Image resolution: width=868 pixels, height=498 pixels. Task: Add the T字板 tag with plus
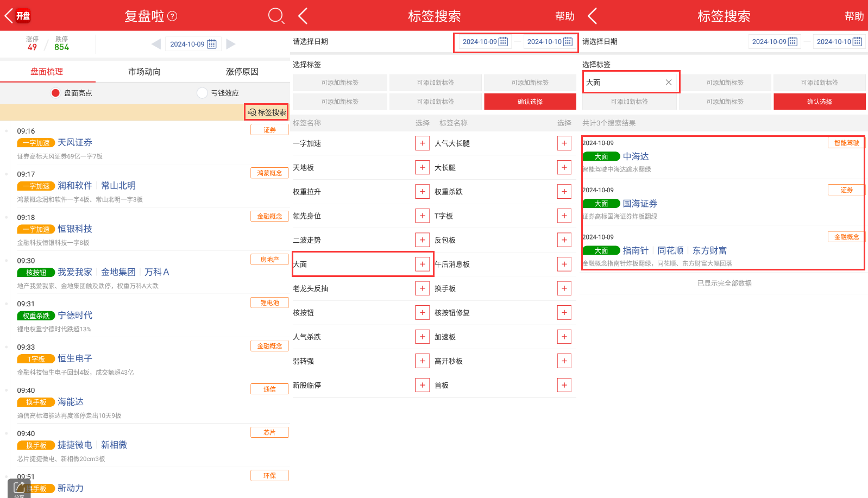564,216
